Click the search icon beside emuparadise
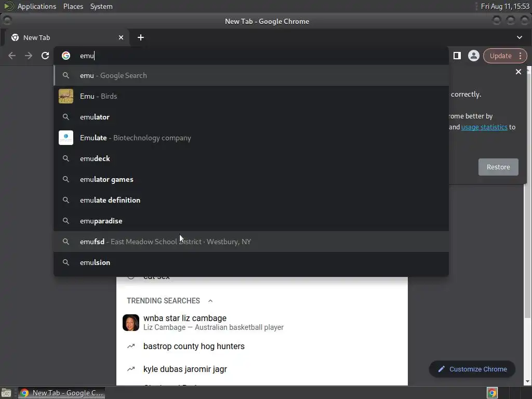532x399 pixels. click(66, 221)
